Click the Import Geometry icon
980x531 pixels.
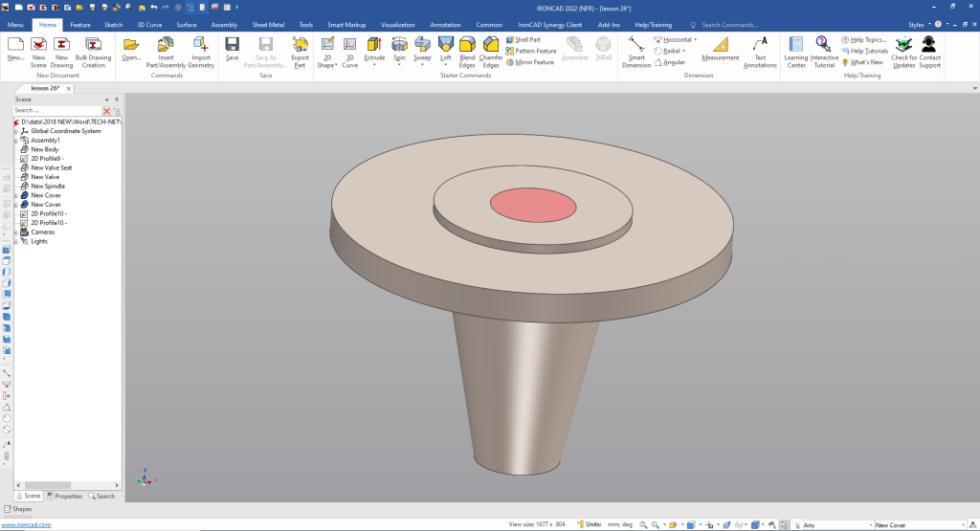coord(201,44)
